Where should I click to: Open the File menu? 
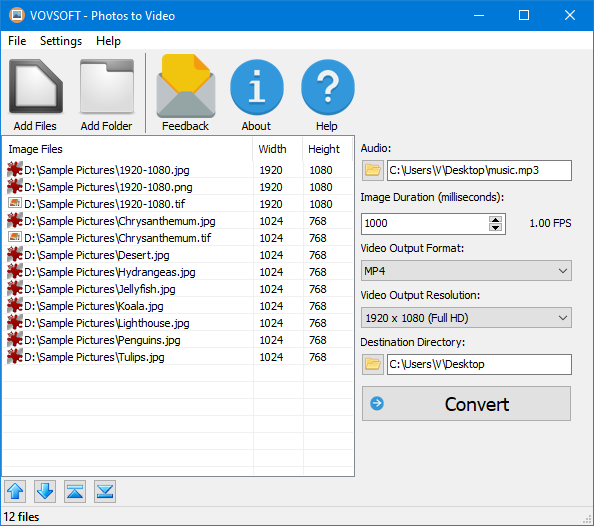(x=17, y=41)
